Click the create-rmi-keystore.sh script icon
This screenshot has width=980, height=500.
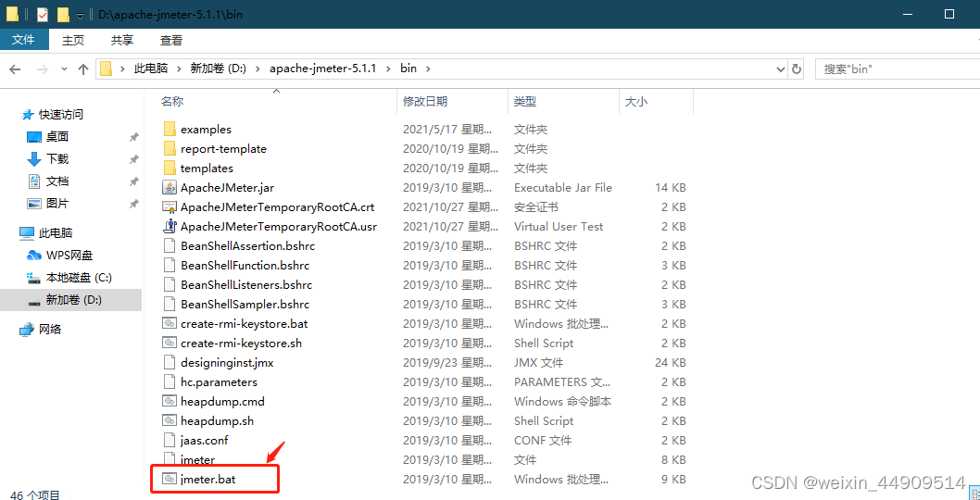170,344
